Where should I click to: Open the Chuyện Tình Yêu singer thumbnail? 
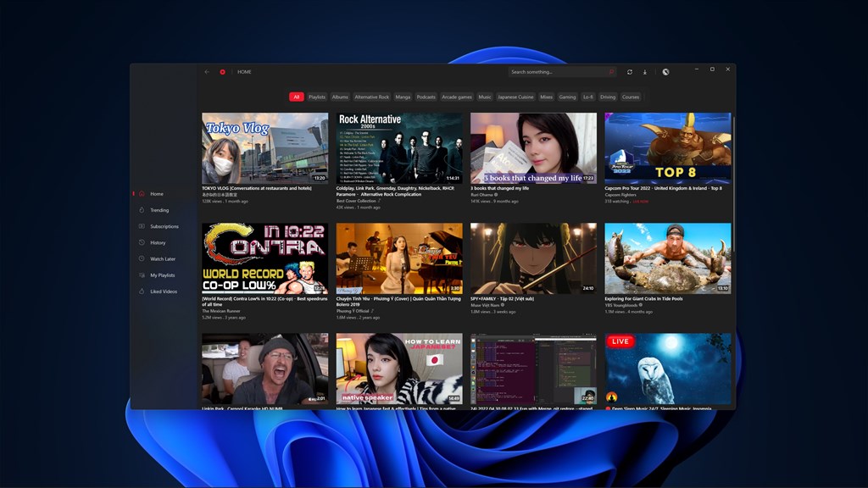point(399,258)
